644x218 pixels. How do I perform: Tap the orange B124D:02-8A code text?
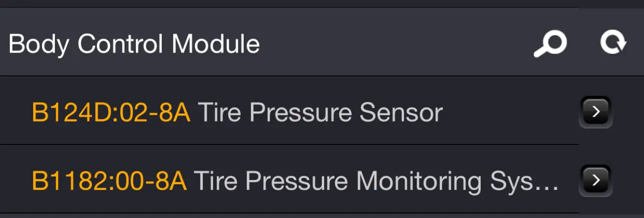point(111,112)
